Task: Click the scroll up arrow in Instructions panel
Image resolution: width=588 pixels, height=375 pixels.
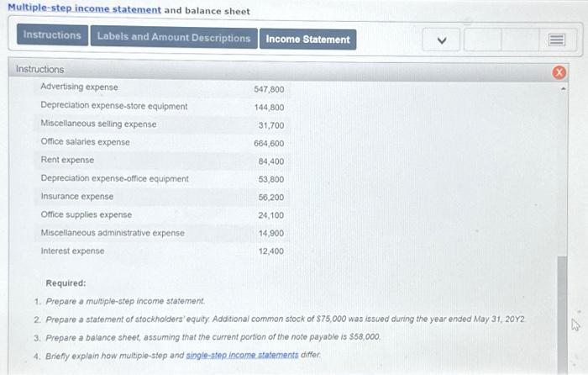Action: [x=563, y=89]
